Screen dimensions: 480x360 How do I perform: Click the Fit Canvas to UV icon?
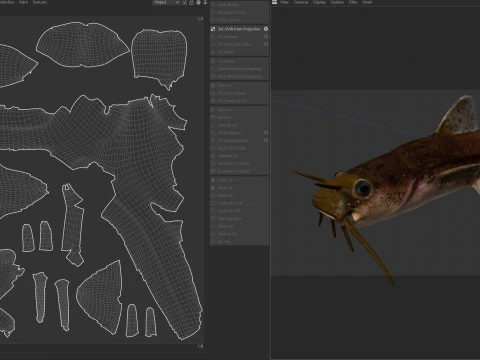coord(213,101)
